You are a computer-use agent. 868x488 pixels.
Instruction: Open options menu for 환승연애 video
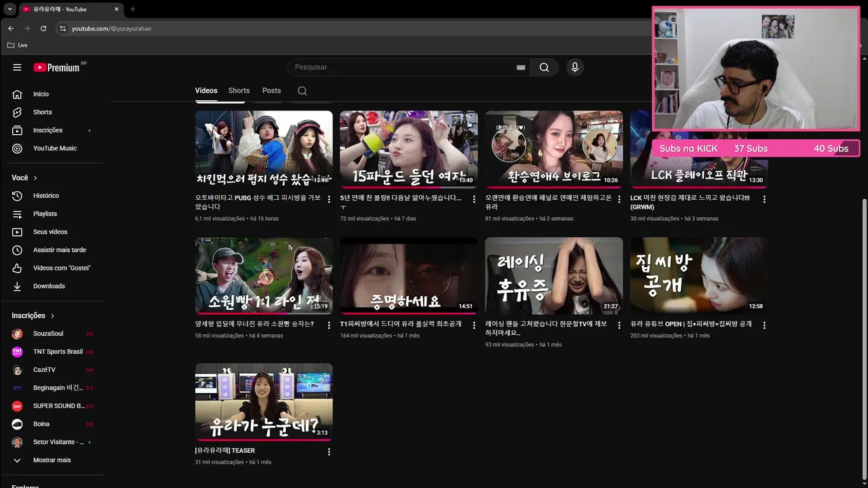(x=619, y=199)
